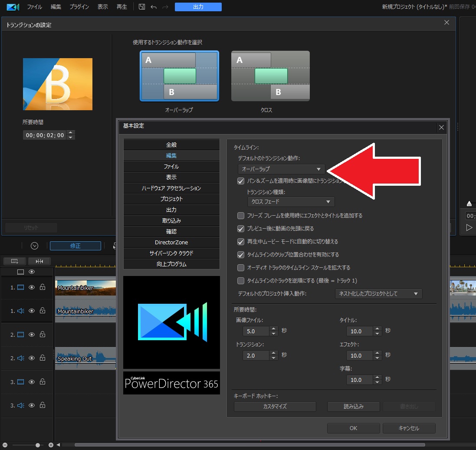
Task: Enable フリーズ フレーム effect and title checkbox
Action: (x=241, y=216)
